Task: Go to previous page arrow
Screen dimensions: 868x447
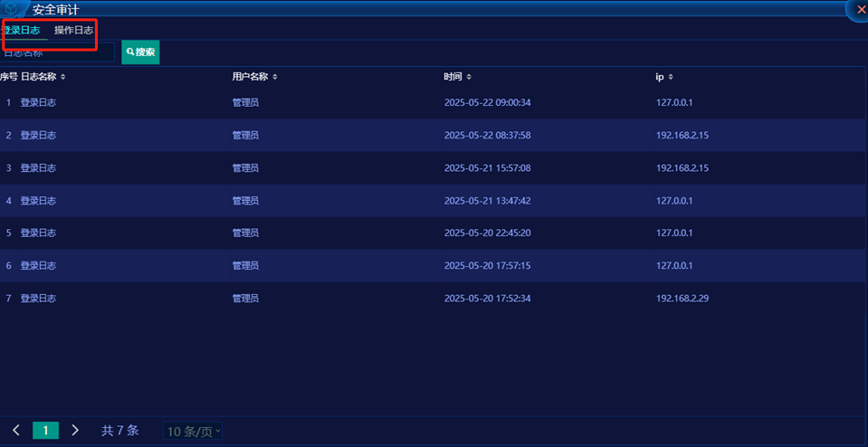Action: point(16,431)
